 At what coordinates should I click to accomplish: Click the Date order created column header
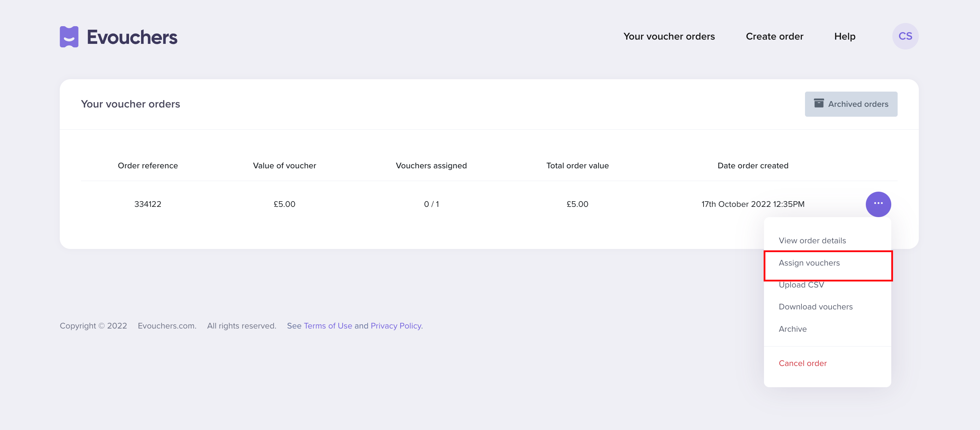(752, 165)
